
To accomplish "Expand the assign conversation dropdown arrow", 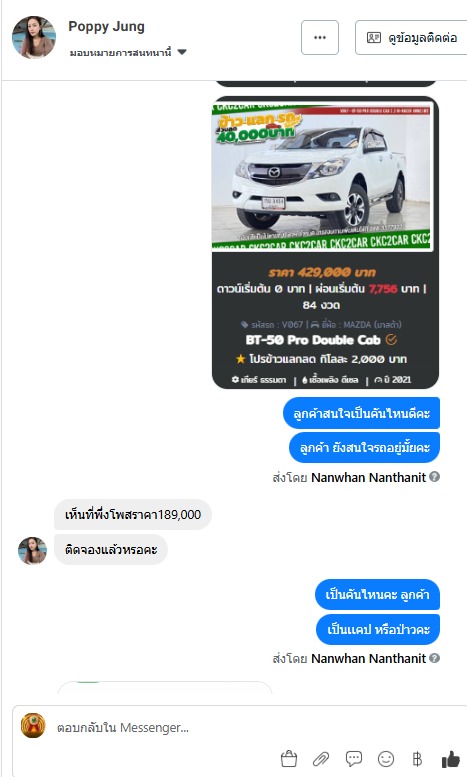I will point(182,52).
